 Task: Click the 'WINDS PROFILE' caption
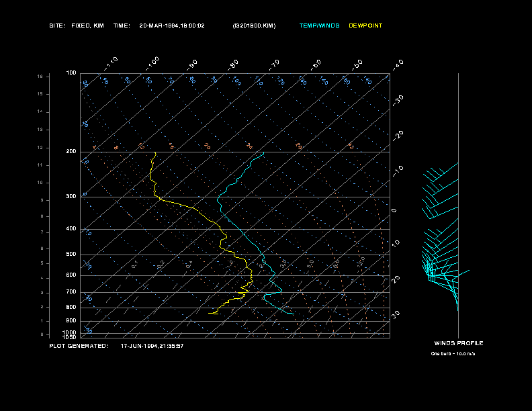pos(459,343)
